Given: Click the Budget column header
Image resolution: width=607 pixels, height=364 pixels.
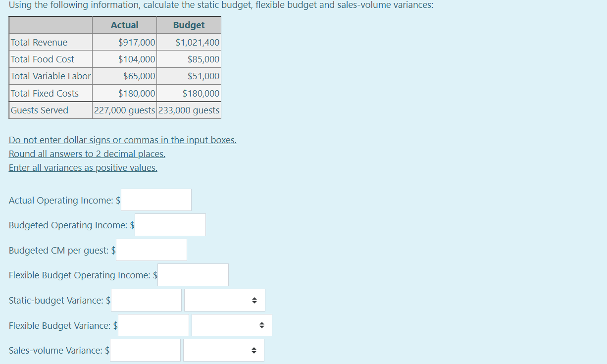Looking at the screenshot, I should click(189, 25).
